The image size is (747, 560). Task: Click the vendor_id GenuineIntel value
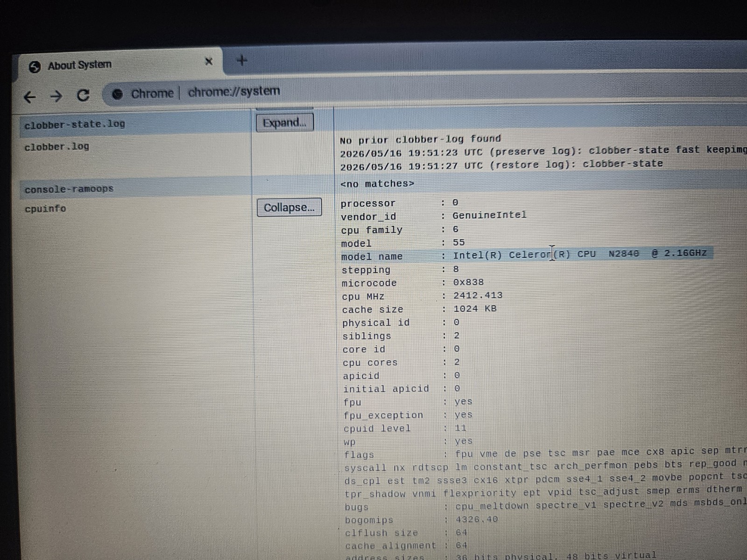pyautogui.click(x=489, y=215)
